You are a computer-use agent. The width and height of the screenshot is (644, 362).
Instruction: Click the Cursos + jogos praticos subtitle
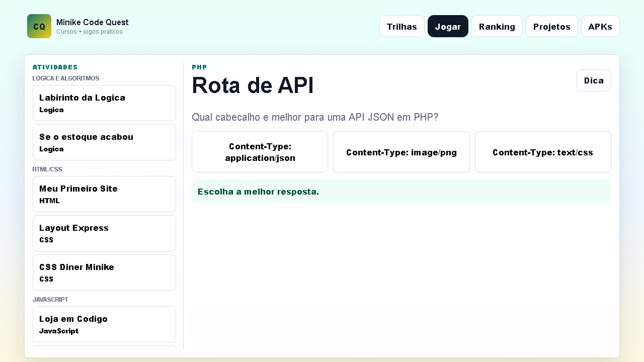pos(90,32)
